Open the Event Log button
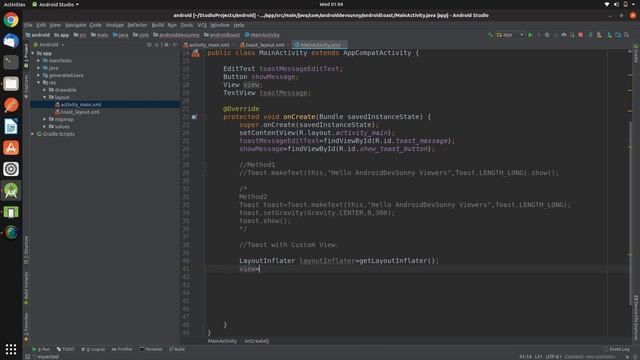The height and width of the screenshot is (360, 640). coord(617,349)
